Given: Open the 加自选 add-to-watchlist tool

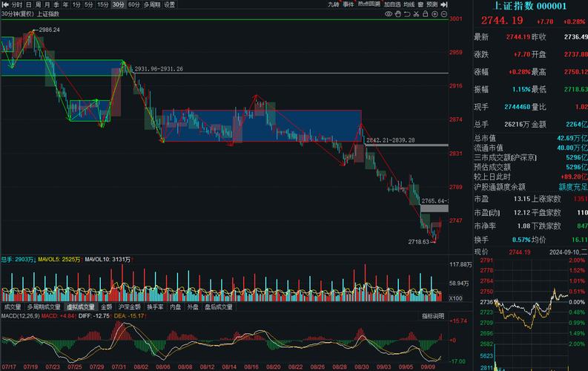Looking at the screenshot, I should (392, 4).
